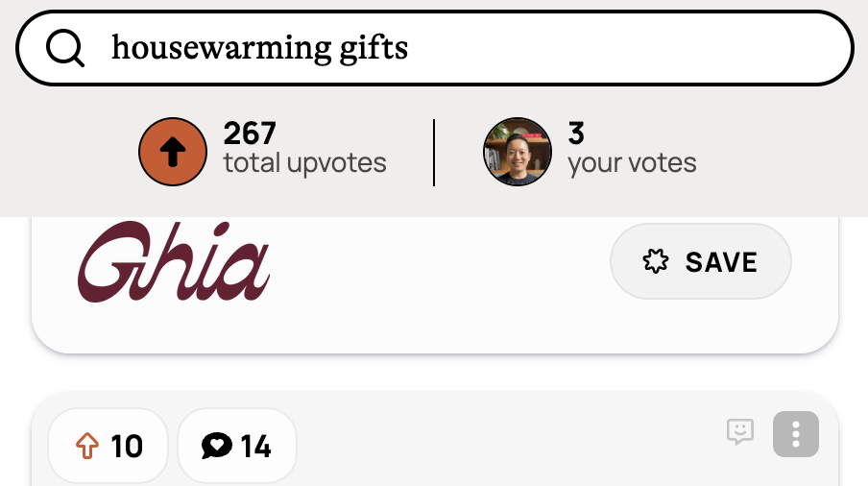Click the 267 total upvotes number

point(250,134)
